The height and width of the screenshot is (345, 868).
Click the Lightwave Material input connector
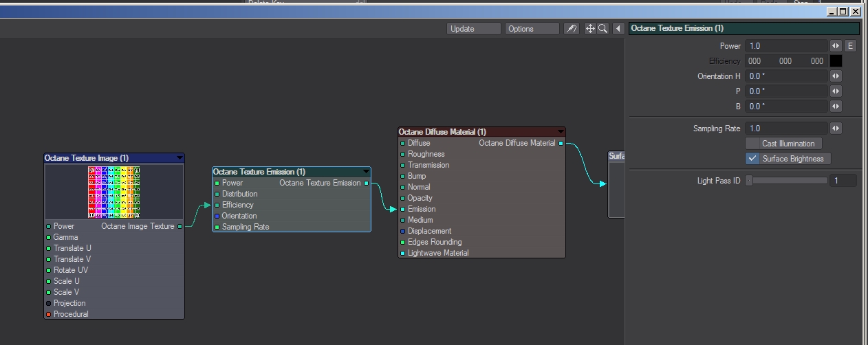point(403,253)
